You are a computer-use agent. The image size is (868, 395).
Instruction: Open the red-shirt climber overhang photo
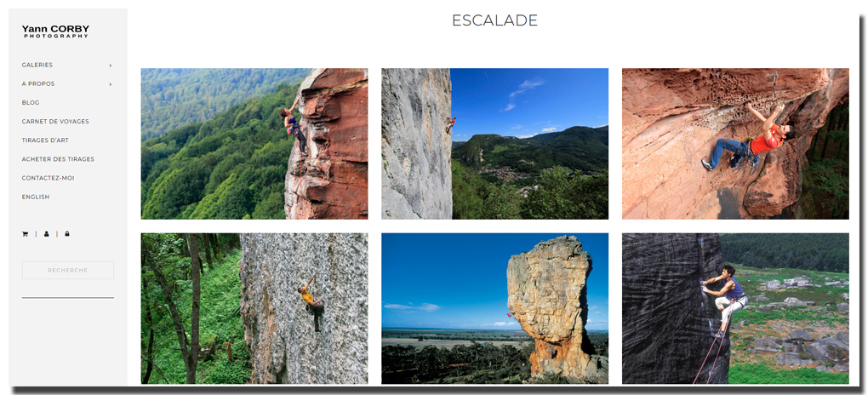[x=735, y=144]
